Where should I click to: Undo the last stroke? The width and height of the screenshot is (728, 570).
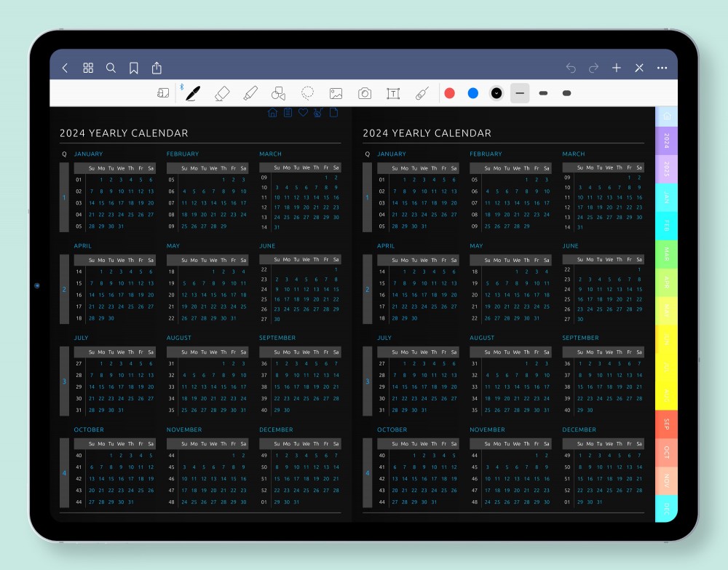coord(571,68)
